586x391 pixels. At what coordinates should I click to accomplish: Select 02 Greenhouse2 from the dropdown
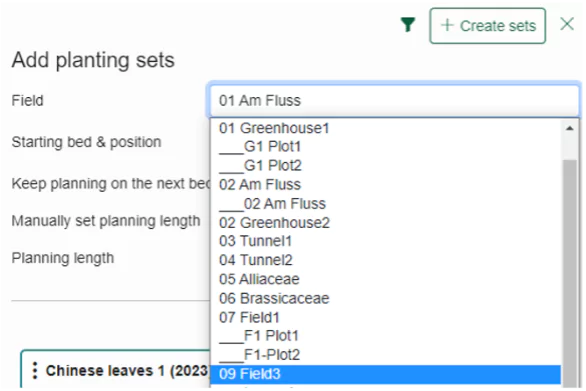[386, 223]
